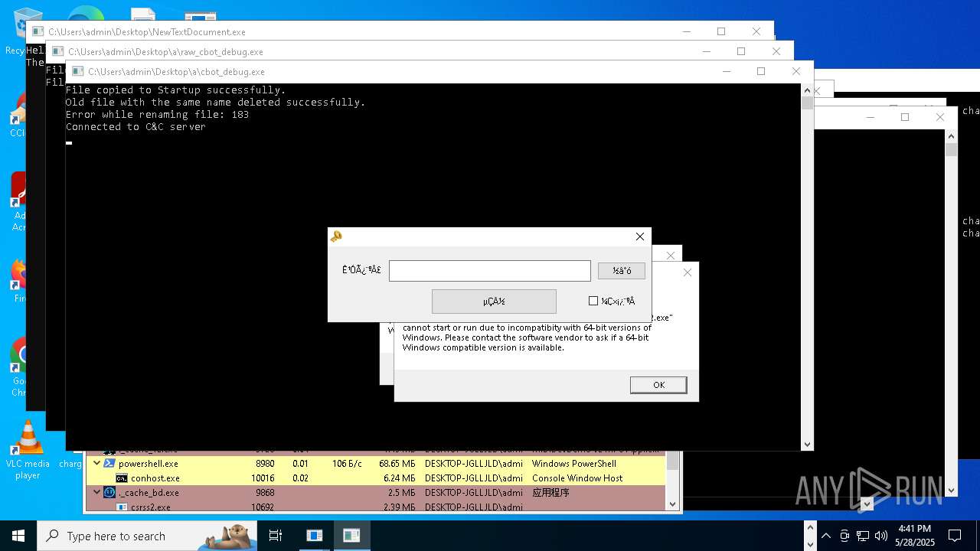
Task: Open the clock showing 4:41 PM
Action: click(915, 536)
